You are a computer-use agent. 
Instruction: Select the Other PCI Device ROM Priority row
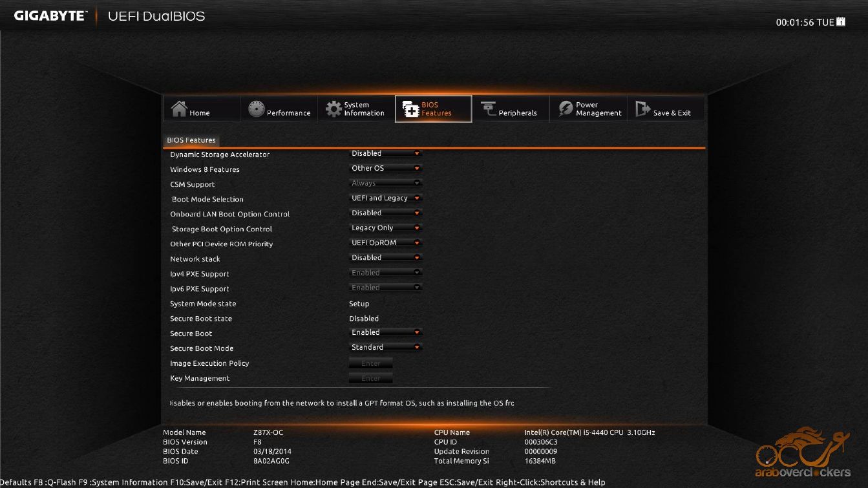(x=222, y=244)
